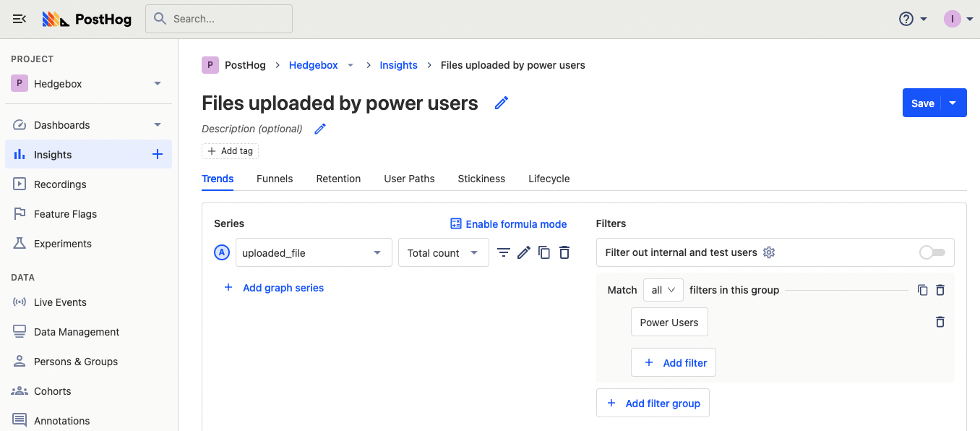
Task: Delete the uploaded_file series
Action: tap(564, 252)
